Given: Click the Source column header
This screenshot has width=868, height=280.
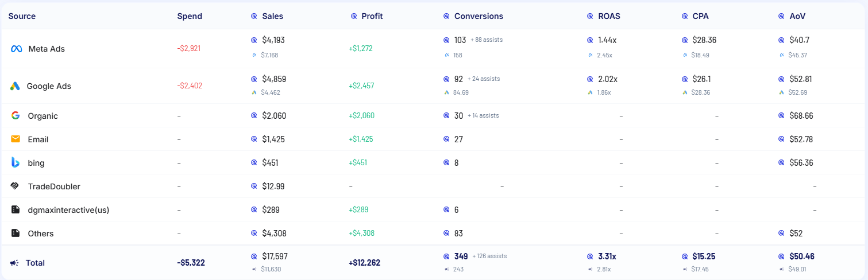Looking at the screenshot, I should 22,16.
